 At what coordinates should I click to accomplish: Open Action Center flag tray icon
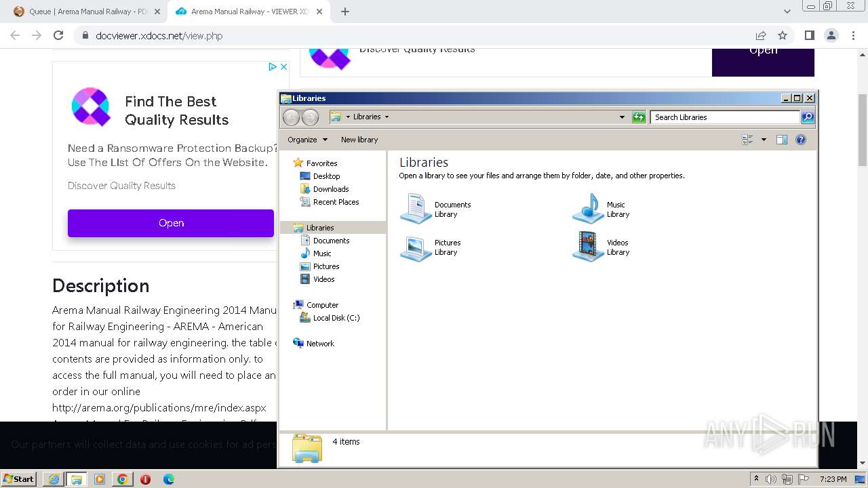click(x=804, y=479)
